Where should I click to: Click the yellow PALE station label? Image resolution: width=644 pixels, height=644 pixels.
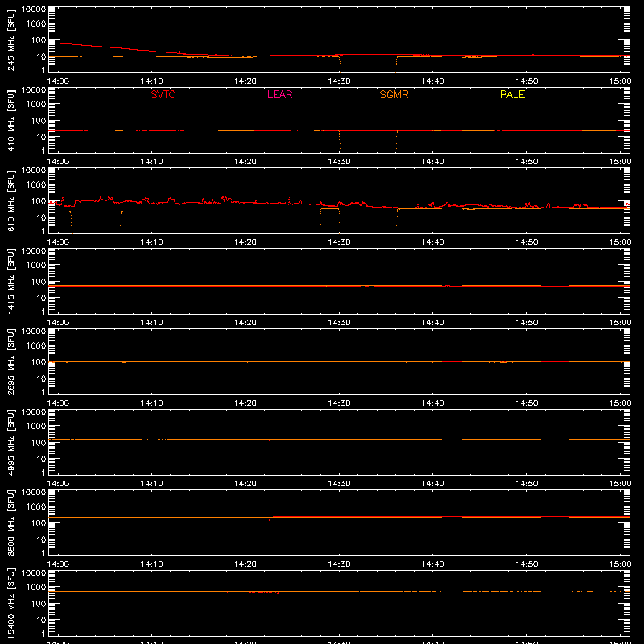(512, 94)
